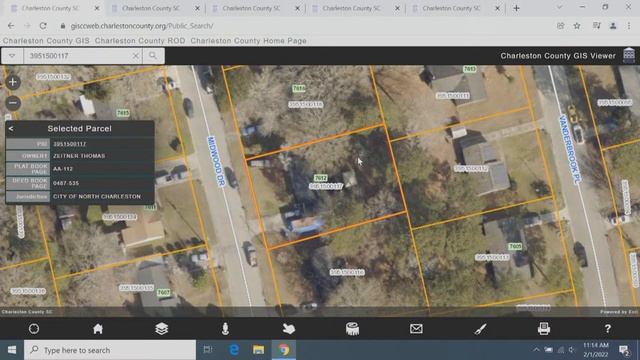Show hidden system tray icons

click(536, 350)
